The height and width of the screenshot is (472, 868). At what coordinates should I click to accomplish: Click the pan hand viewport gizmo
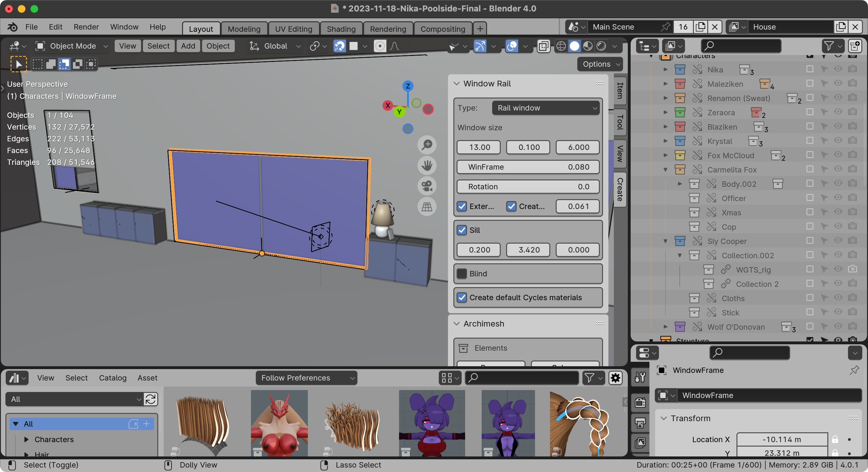pos(427,165)
